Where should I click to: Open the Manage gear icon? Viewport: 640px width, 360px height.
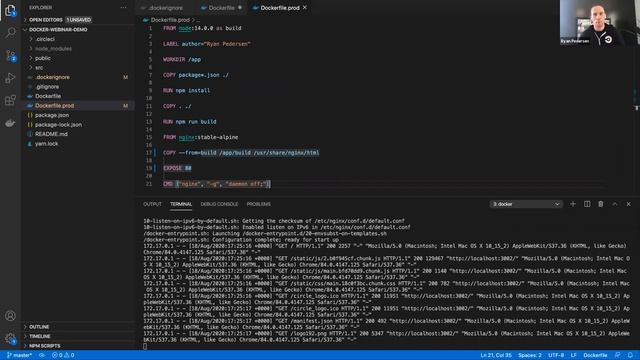click(x=10, y=338)
